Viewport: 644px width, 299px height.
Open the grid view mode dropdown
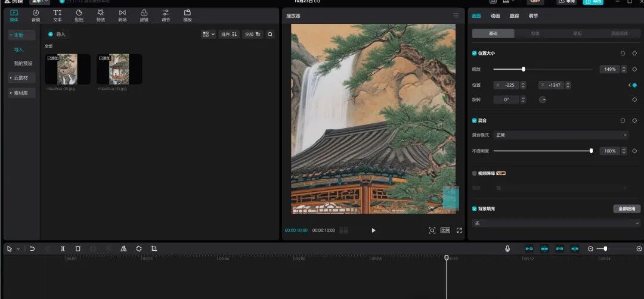pyautogui.click(x=208, y=35)
